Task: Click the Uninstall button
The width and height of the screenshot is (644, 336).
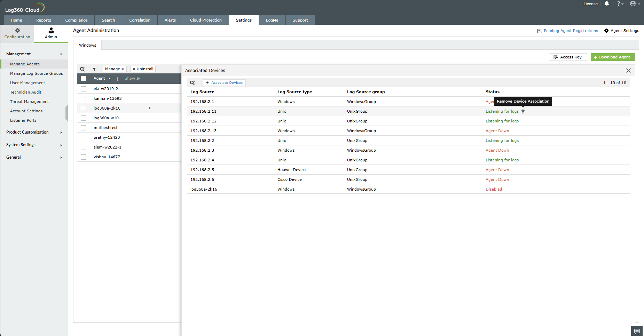Action: point(143,69)
